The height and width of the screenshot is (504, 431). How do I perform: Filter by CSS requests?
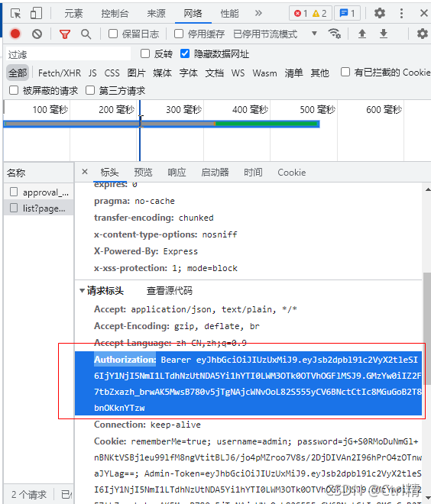click(112, 73)
